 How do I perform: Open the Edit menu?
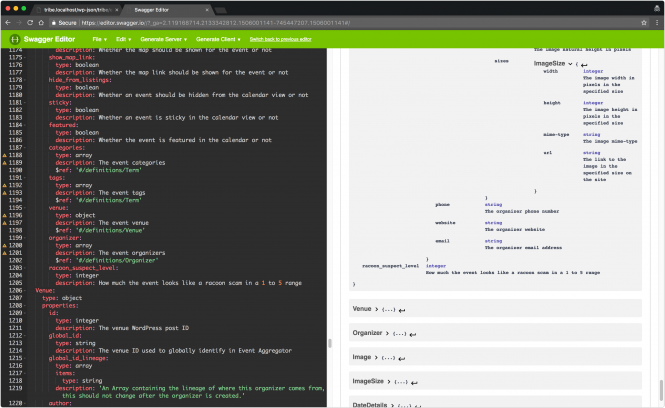123,39
